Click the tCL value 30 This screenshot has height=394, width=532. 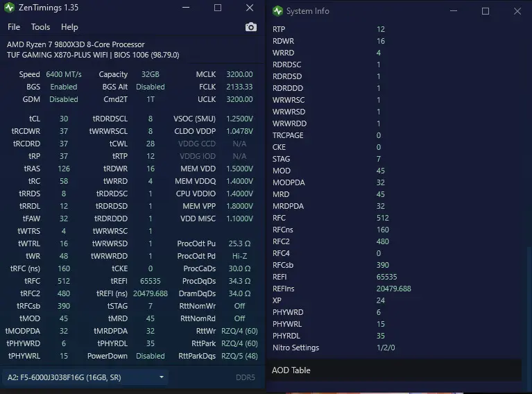coord(64,119)
